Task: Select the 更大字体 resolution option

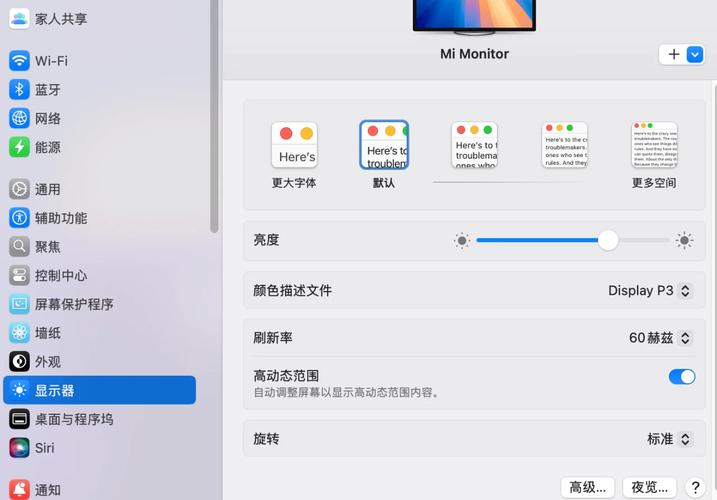Action: pyautogui.click(x=294, y=146)
